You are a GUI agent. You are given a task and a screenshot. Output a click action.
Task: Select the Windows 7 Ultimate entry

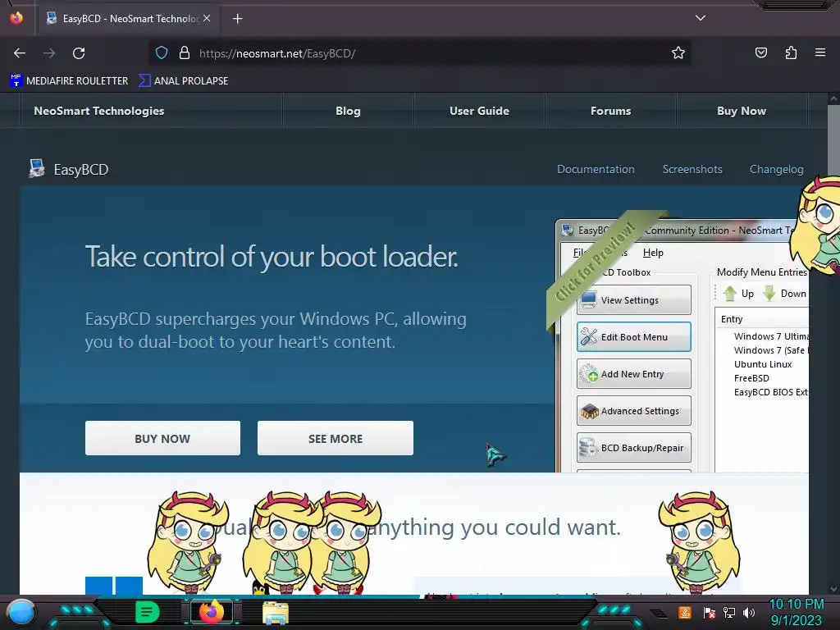click(771, 336)
